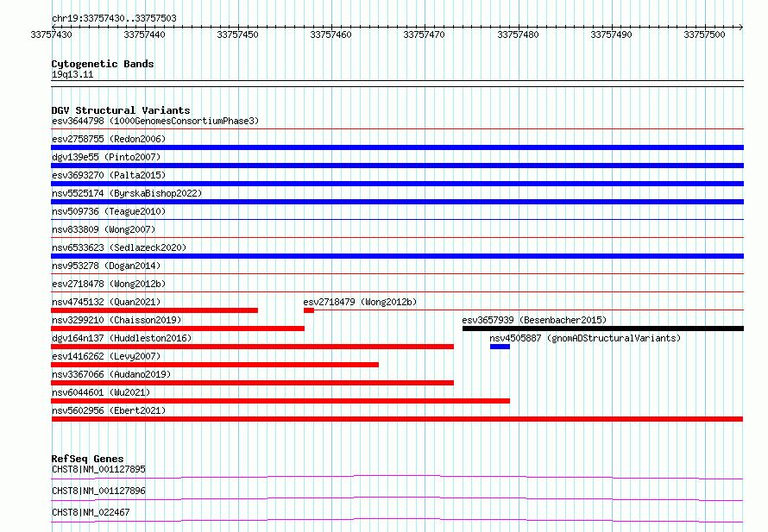Click the chr19:33757430..33757503 region label
768x532 pixels.
[x=114, y=19]
